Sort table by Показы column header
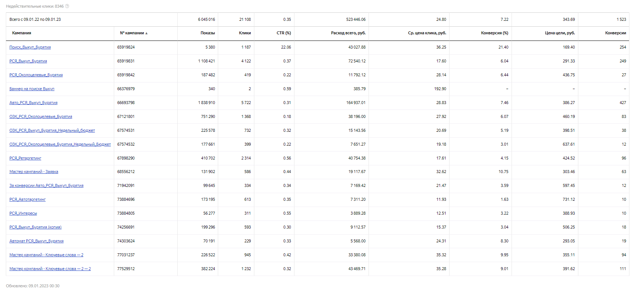 208,33
